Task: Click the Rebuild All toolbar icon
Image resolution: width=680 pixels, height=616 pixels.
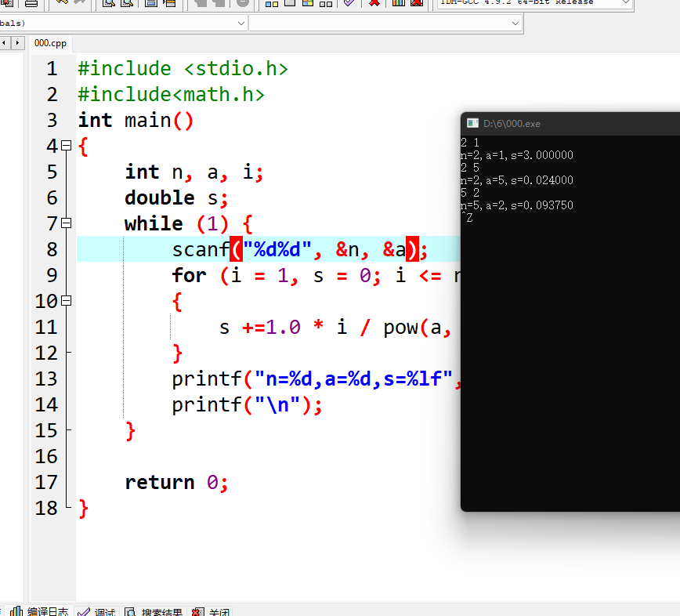Action: (x=326, y=3)
